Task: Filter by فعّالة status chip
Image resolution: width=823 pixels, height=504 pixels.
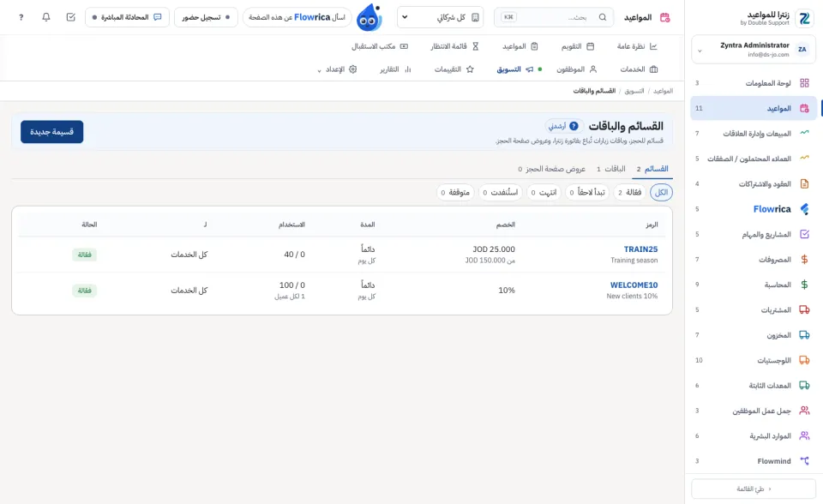Action: [630, 192]
